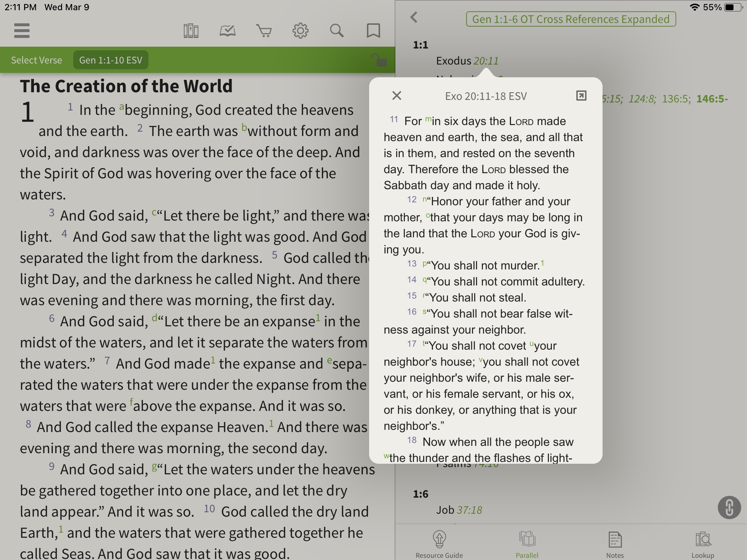The height and width of the screenshot is (560, 747).
Task: Switch to the Lookup tab
Action: click(703, 544)
